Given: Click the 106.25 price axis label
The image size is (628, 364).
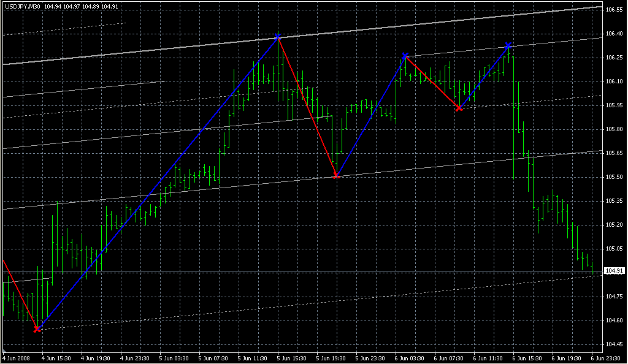Looking at the screenshot, I should 614,58.
